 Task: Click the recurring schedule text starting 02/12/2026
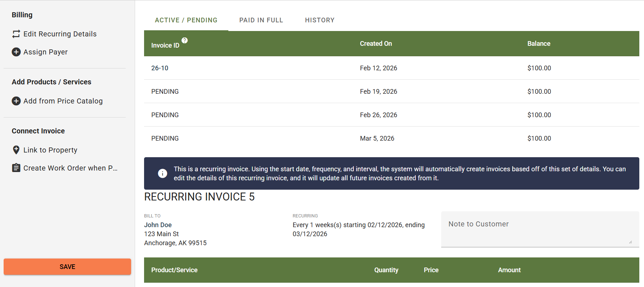(x=359, y=229)
